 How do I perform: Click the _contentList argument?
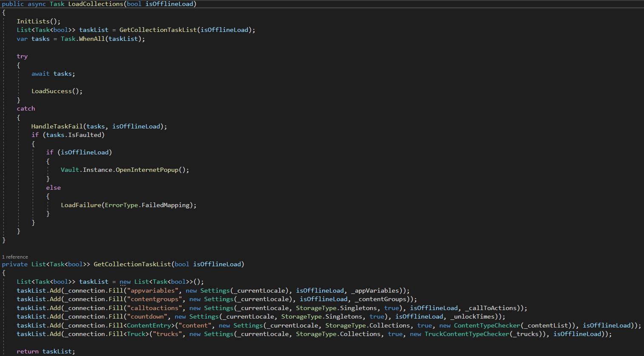pos(546,325)
